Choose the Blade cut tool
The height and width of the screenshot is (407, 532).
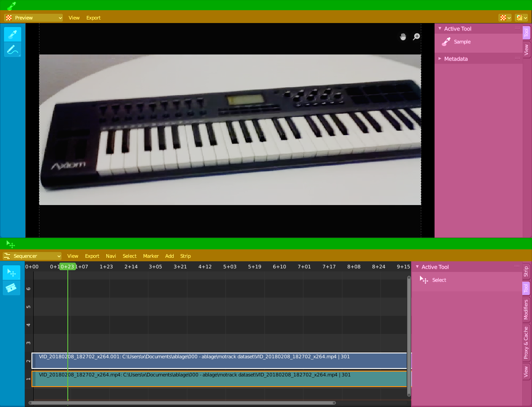click(12, 288)
